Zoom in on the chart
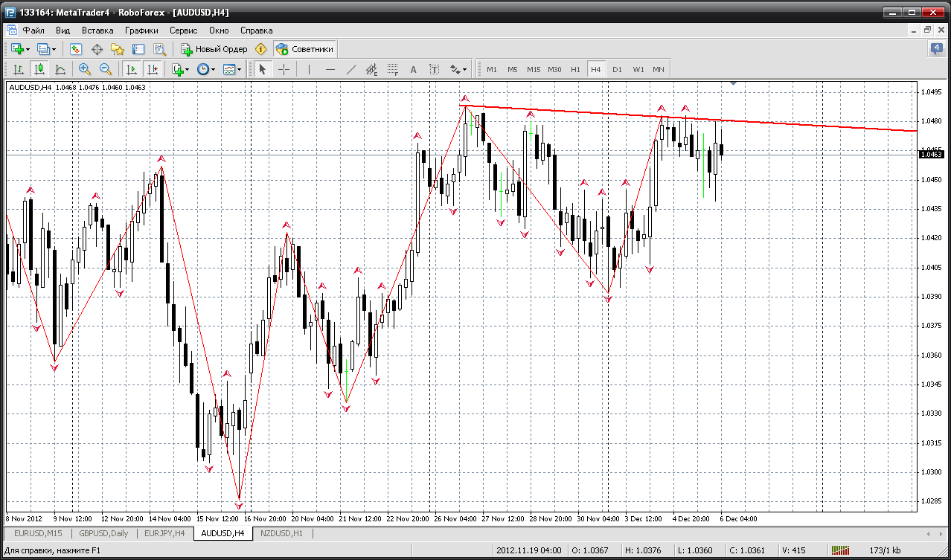Image resolution: width=951 pixels, height=560 pixels. coord(85,69)
